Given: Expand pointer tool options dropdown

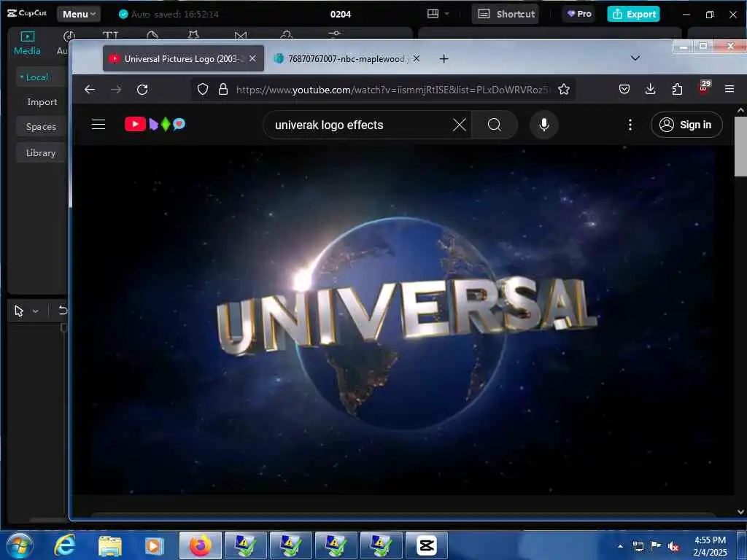Looking at the screenshot, I should click(x=36, y=311).
